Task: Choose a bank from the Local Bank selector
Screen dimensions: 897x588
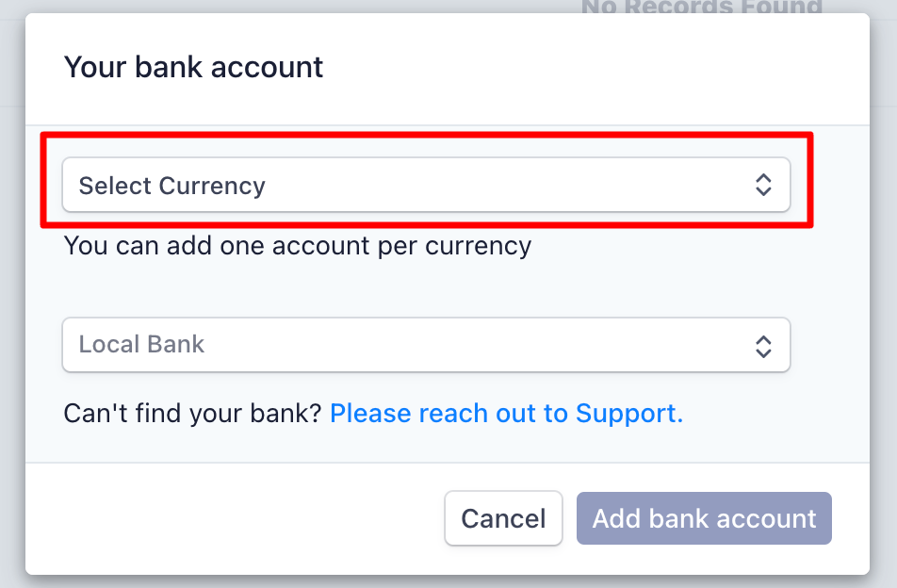Action: [426, 345]
